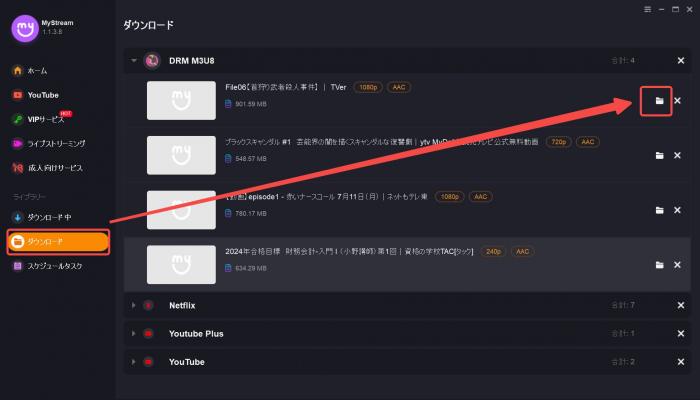Expand the Youtube Plus group
700x400 pixels.
pyautogui.click(x=133, y=333)
